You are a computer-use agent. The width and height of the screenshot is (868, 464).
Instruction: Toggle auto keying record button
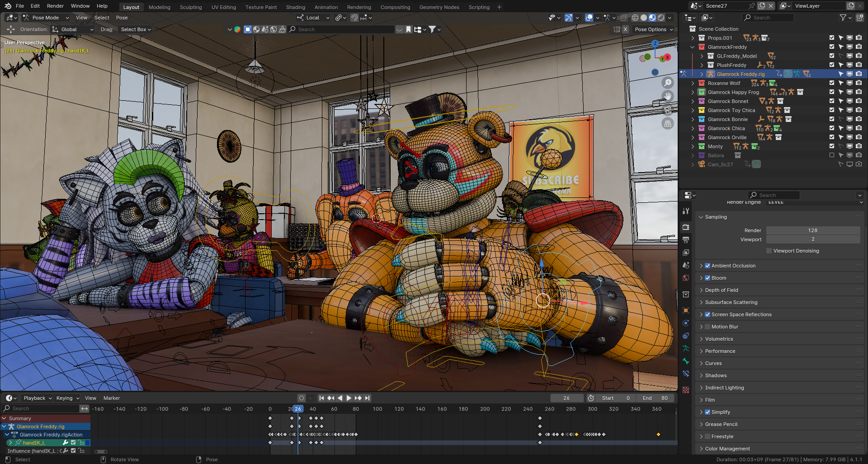pyautogui.click(x=302, y=398)
